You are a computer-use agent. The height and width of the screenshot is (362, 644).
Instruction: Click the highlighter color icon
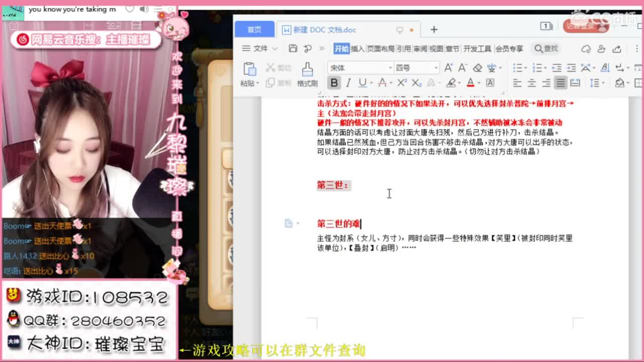[451, 83]
